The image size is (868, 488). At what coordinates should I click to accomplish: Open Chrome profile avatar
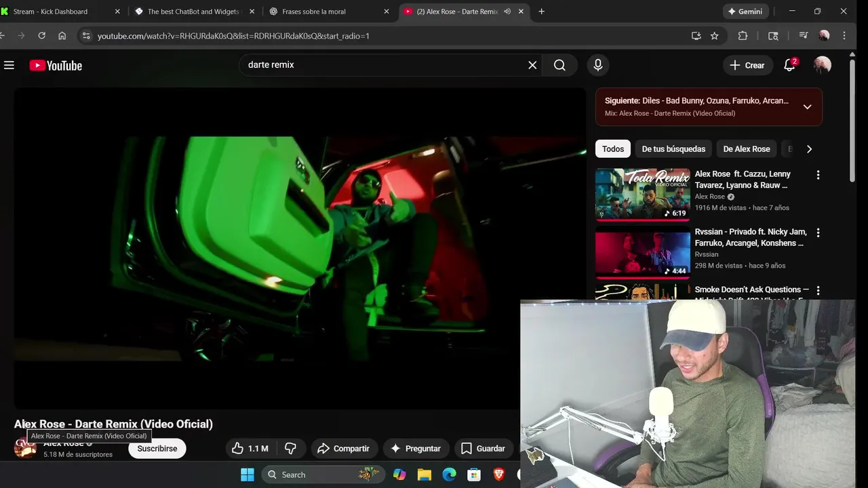coord(824,36)
